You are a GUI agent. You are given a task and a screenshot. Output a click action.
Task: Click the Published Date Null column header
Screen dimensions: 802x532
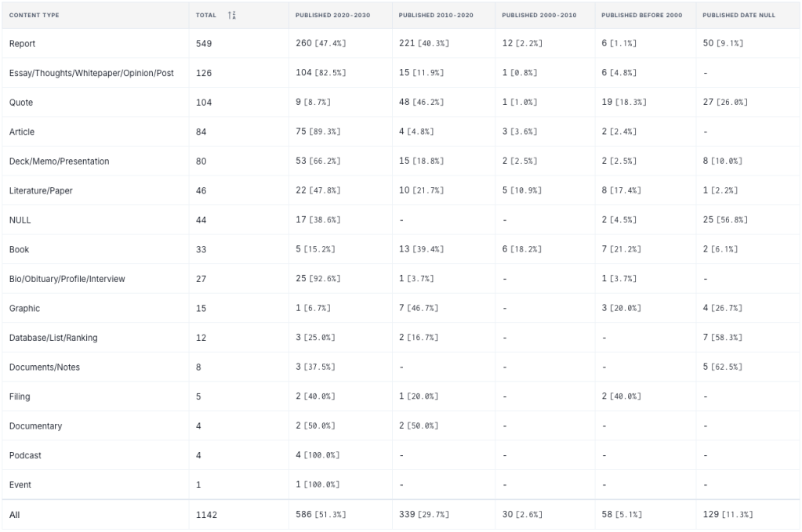738,15
